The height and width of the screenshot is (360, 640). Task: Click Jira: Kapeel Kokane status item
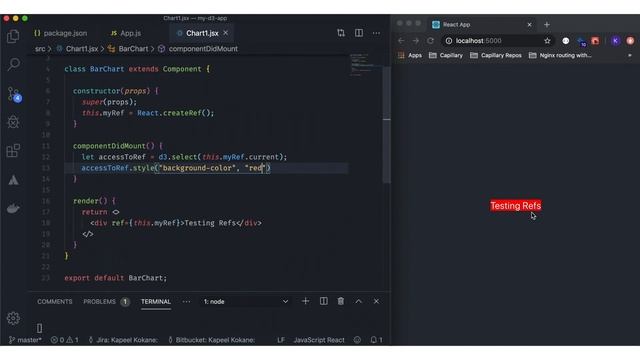[123, 340]
